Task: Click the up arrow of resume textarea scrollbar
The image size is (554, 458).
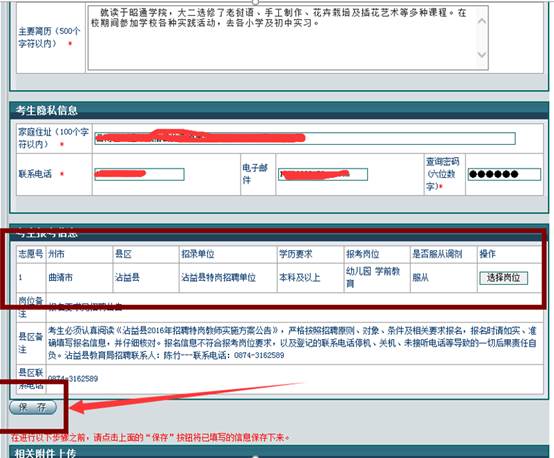Action: [x=482, y=20]
